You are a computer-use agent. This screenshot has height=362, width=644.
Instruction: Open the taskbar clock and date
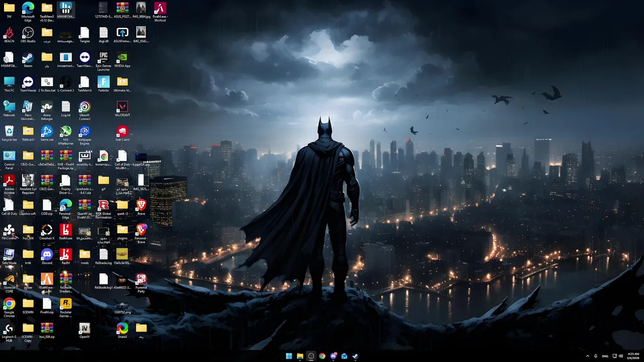click(x=633, y=356)
